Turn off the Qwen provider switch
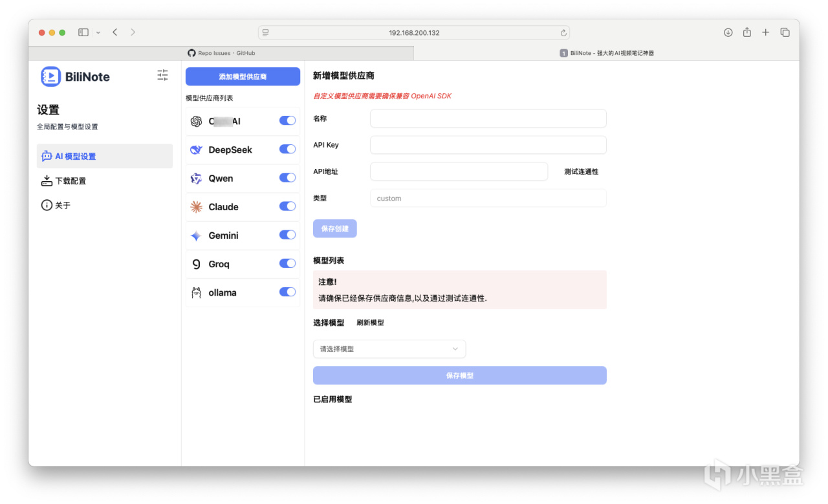 (x=287, y=178)
